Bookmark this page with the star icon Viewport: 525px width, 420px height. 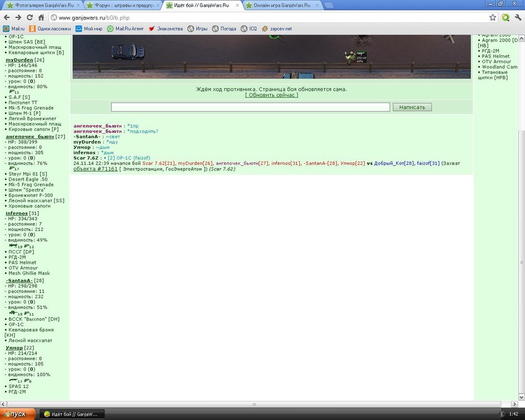click(x=492, y=17)
